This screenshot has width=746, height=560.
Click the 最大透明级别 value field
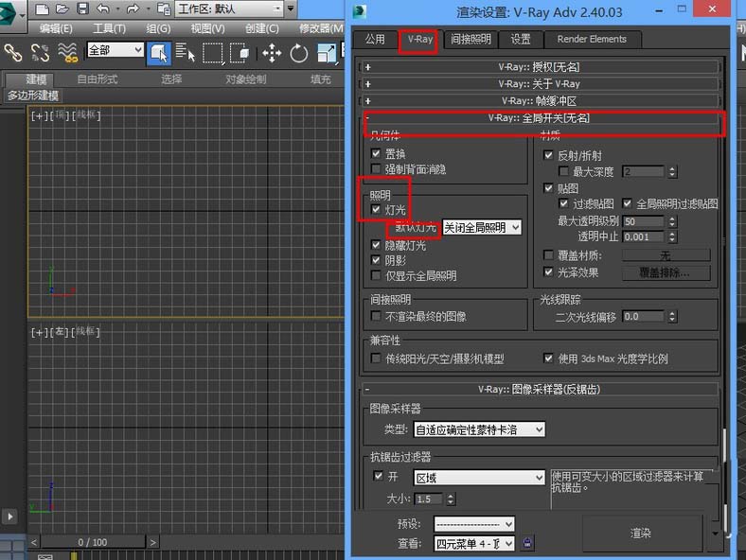click(x=643, y=221)
